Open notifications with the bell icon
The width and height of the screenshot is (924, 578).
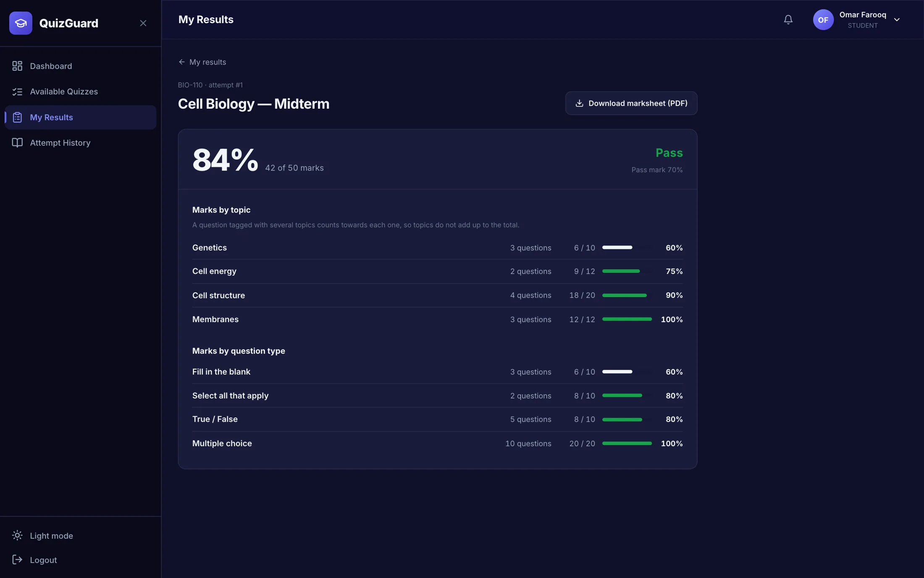click(x=788, y=20)
